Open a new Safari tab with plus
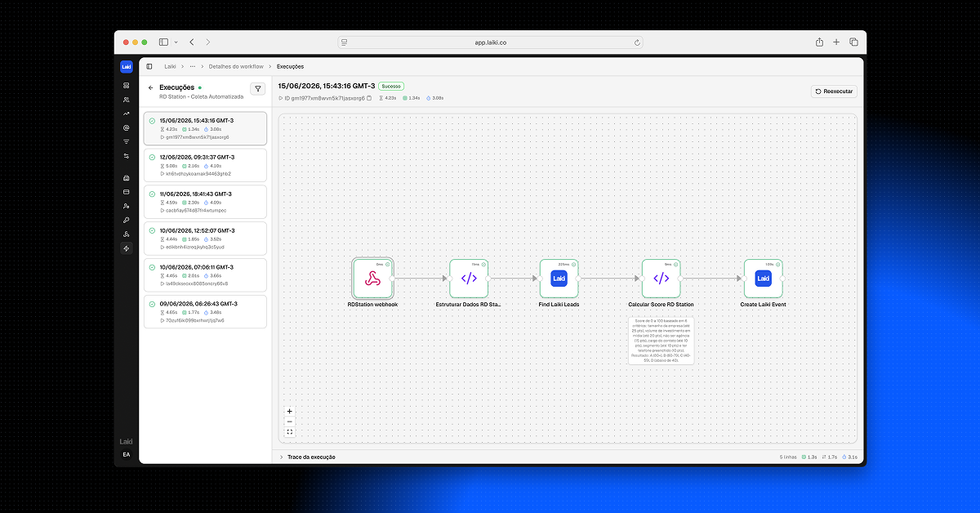Image resolution: width=980 pixels, height=513 pixels. pos(836,42)
